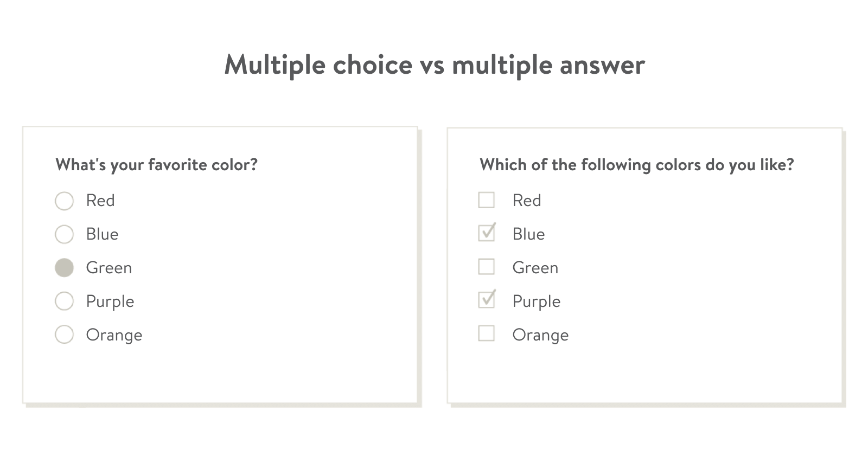Image resolution: width=868 pixels, height=450 pixels.
Task: Tick the Green checkbox
Action: (x=487, y=267)
